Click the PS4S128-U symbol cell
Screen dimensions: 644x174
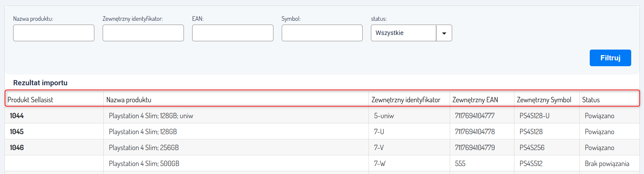[534, 116]
